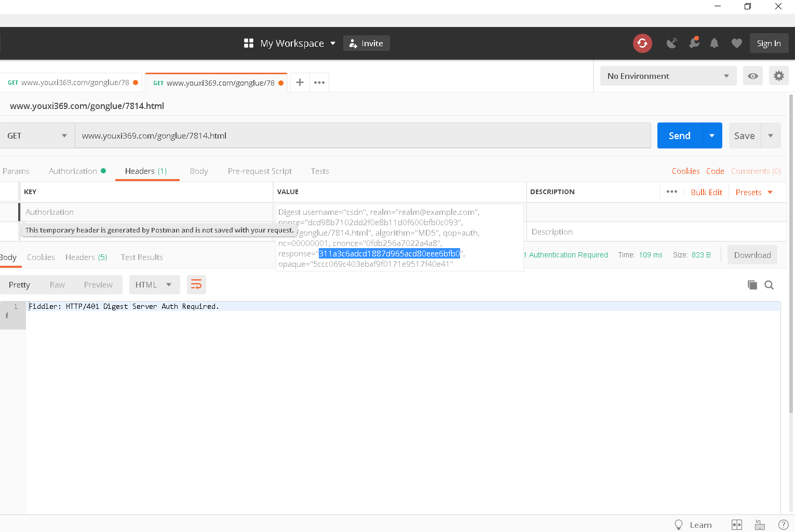
Task: Switch to Pretty view
Action: click(19, 284)
